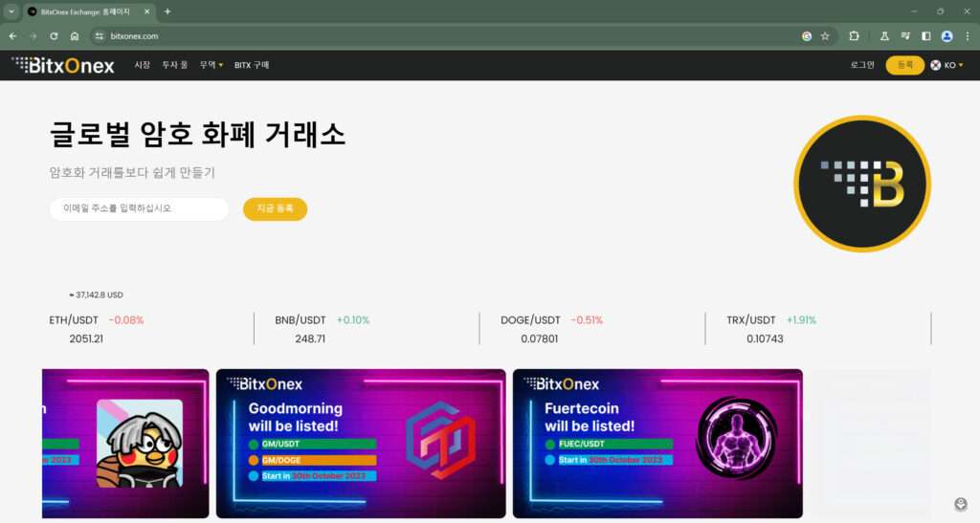Open the 투자 몰 menu item
The image size is (980, 523).
174,65
